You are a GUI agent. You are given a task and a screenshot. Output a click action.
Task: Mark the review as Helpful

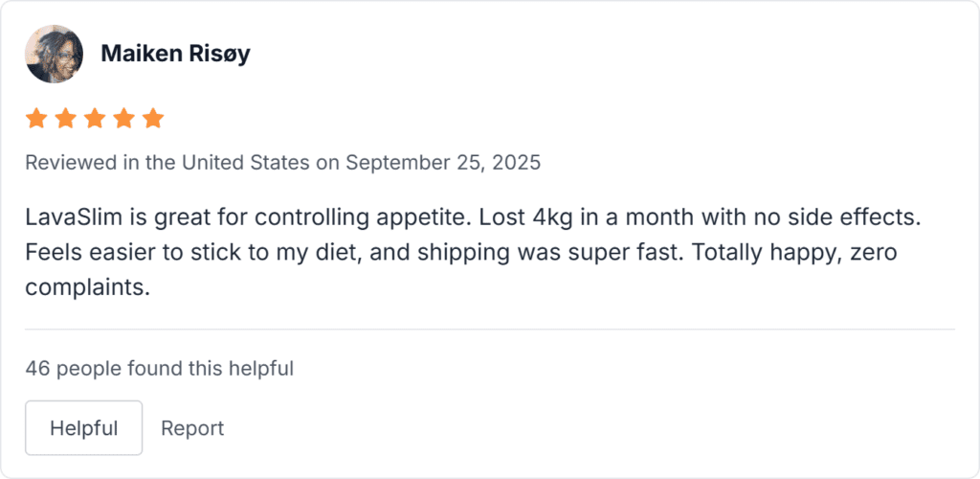pyautogui.click(x=83, y=427)
